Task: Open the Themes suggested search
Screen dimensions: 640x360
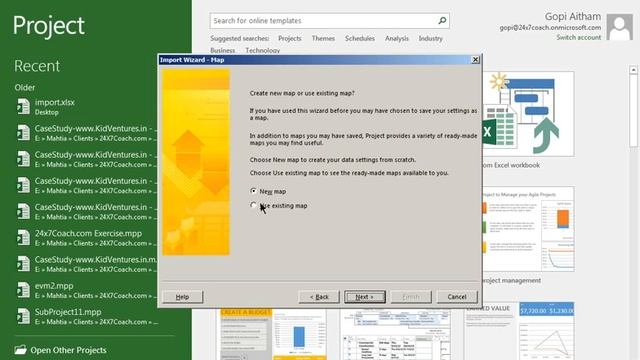Action: (x=323, y=38)
